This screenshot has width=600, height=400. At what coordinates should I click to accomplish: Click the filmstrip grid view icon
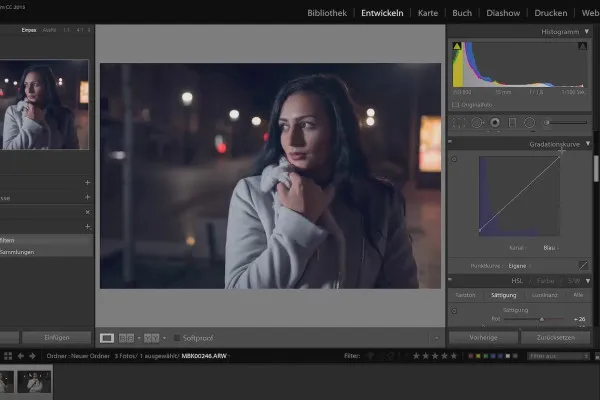point(8,355)
